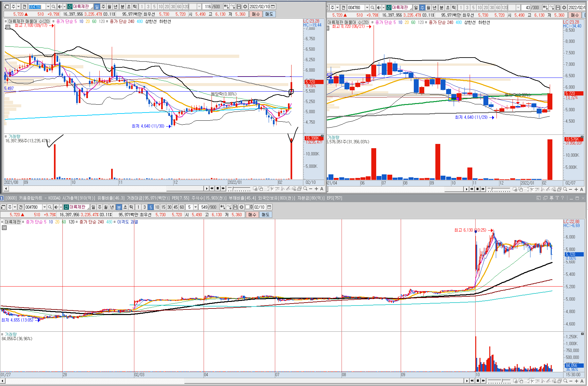Click the data table icon in 5-minute chart corner
This screenshot has width=588, height=386.
tap(4, 228)
